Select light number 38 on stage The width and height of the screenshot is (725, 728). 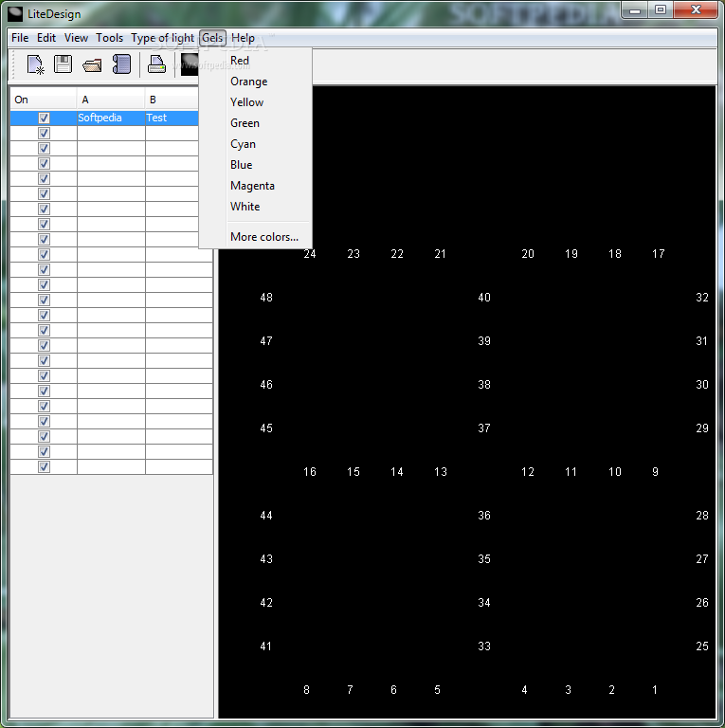484,385
